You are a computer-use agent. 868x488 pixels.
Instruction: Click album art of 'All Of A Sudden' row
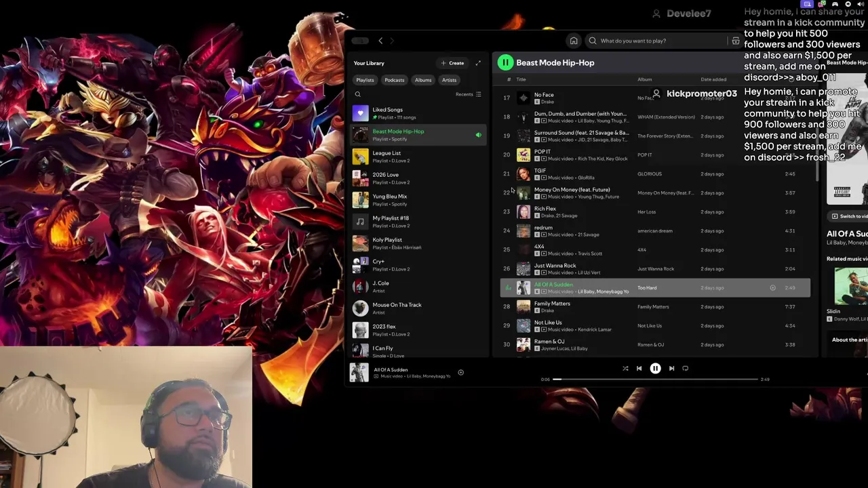click(x=524, y=287)
